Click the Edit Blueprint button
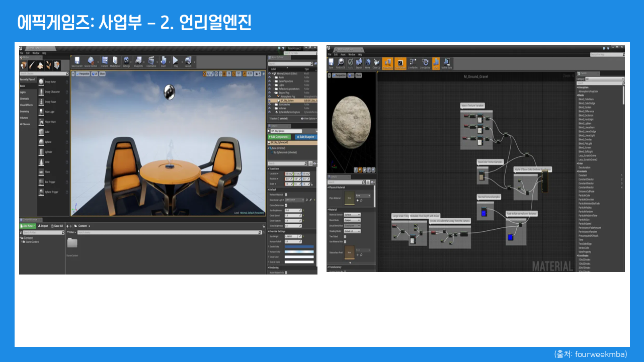The height and width of the screenshot is (362, 644). tap(305, 136)
